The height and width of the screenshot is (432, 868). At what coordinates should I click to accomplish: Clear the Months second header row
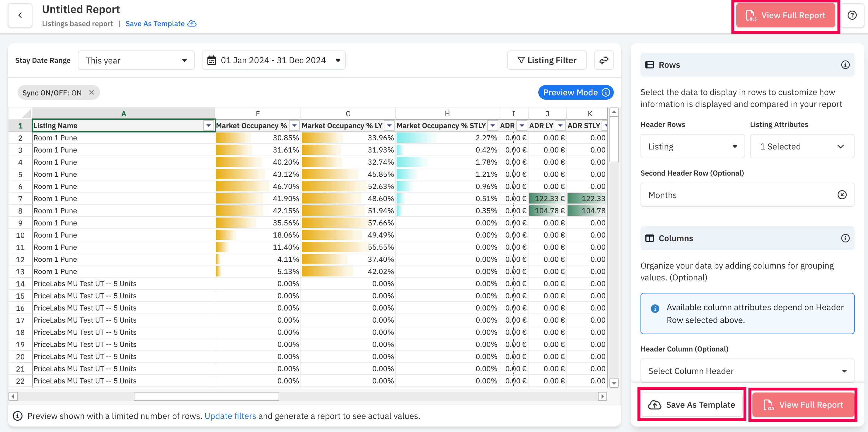842,195
